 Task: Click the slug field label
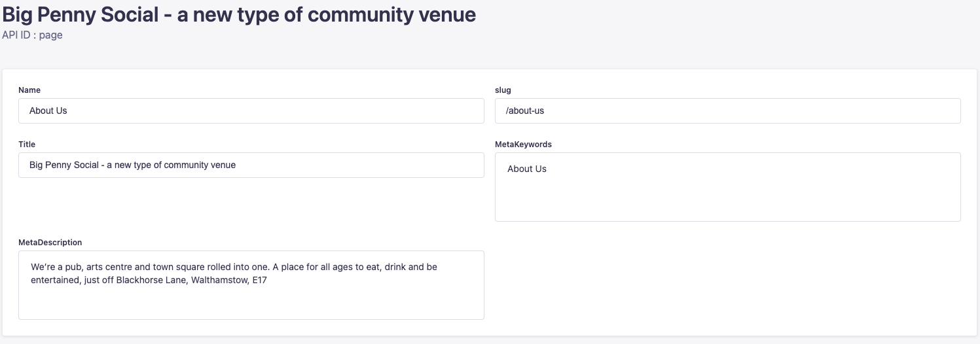point(503,90)
